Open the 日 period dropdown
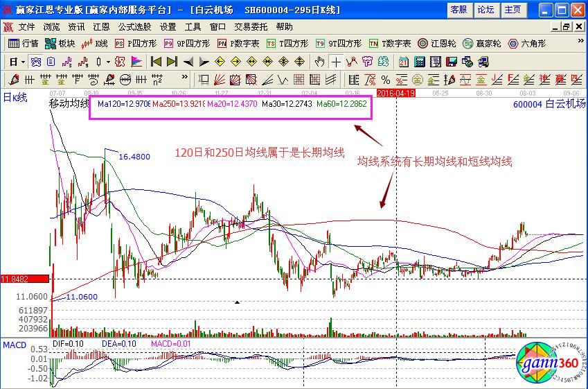 coord(17,61)
